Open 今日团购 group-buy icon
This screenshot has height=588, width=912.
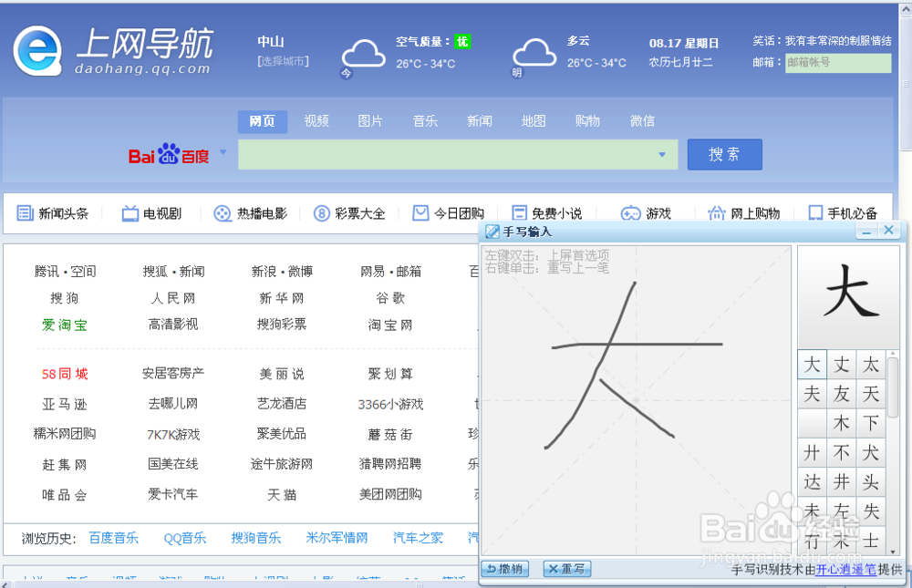click(420, 213)
